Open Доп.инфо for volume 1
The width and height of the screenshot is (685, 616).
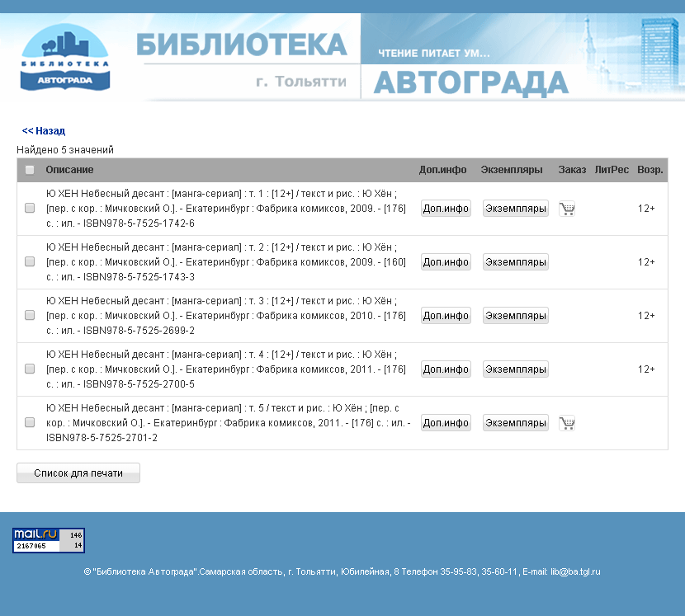(446, 209)
